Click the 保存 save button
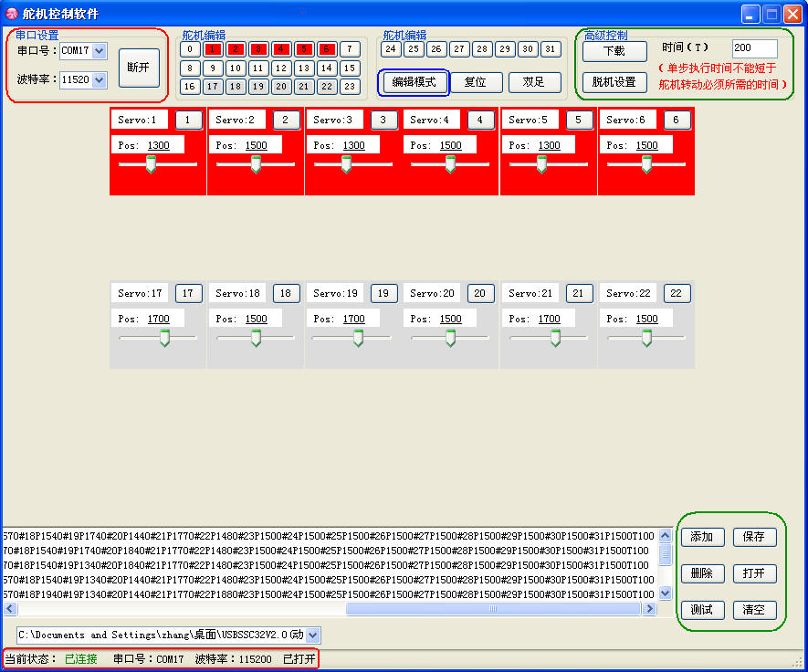Viewport: 808px width, 672px height. [x=753, y=537]
